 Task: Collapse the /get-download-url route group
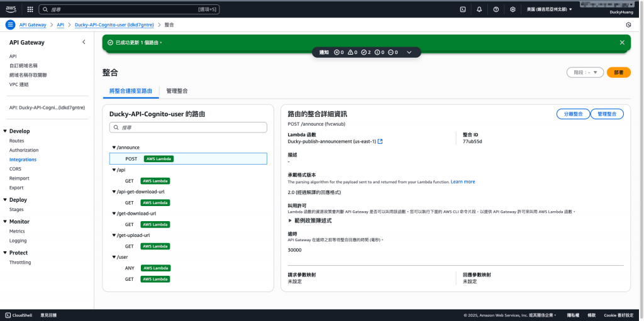(x=114, y=214)
